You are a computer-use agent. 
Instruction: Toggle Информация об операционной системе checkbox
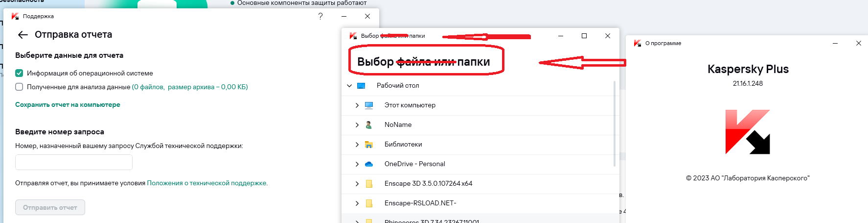tap(19, 73)
